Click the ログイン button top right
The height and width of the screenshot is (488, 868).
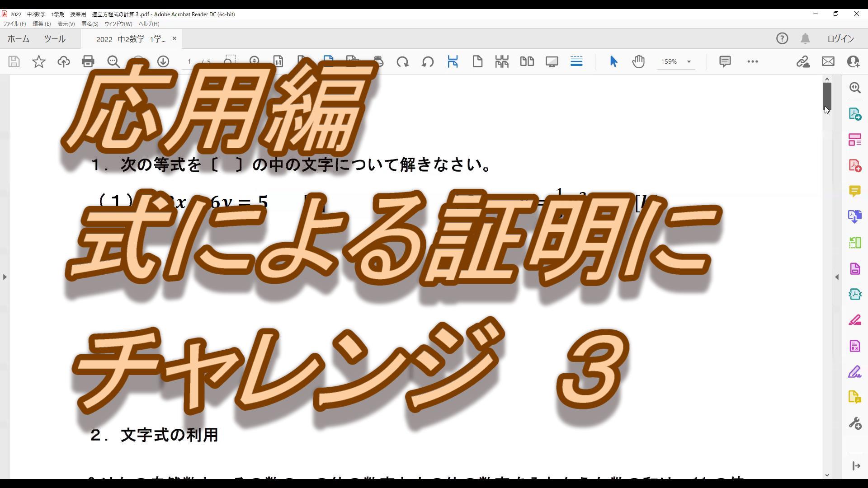(x=841, y=38)
